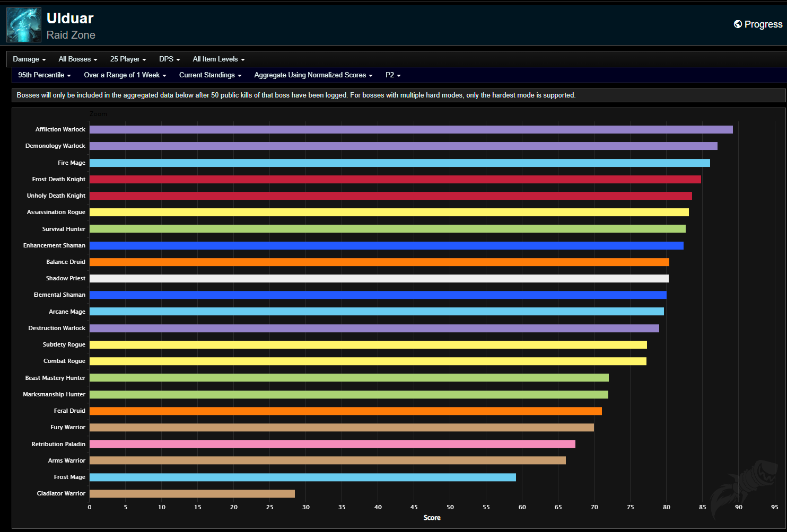
Task: Click the Ulduar zone title
Action: click(70, 18)
